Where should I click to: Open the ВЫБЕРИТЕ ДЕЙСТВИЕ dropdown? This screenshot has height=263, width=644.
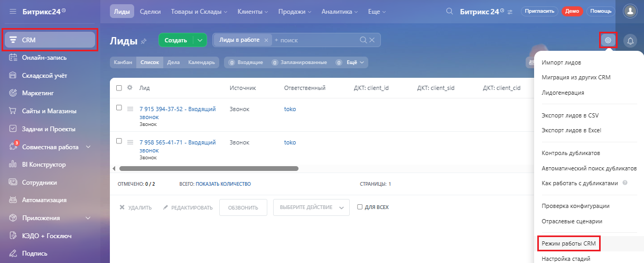[311, 207]
